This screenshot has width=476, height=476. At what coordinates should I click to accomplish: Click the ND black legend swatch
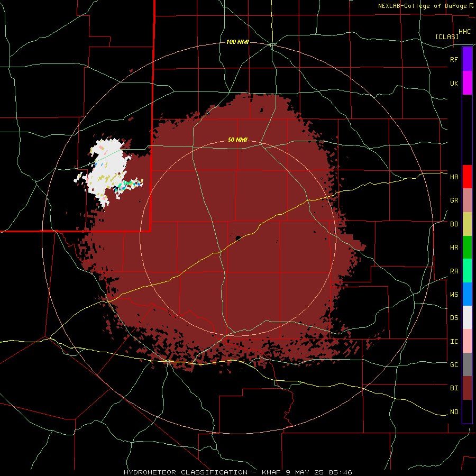point(467,411)
